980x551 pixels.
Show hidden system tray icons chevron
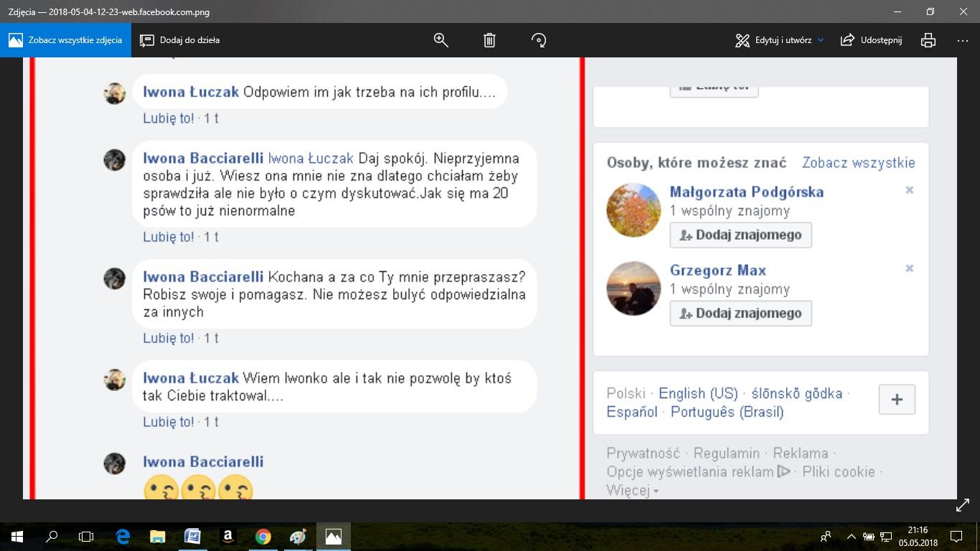click(x=852, y=536)
